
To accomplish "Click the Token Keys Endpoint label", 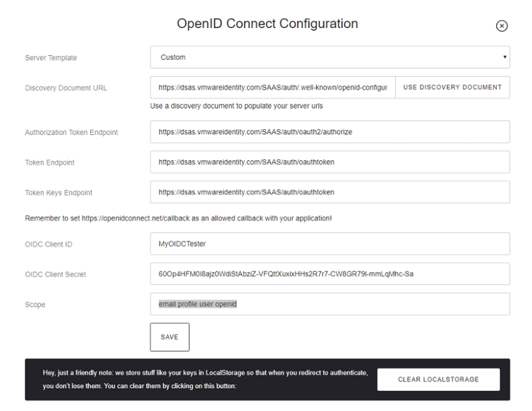I will (x=58, y=193).
